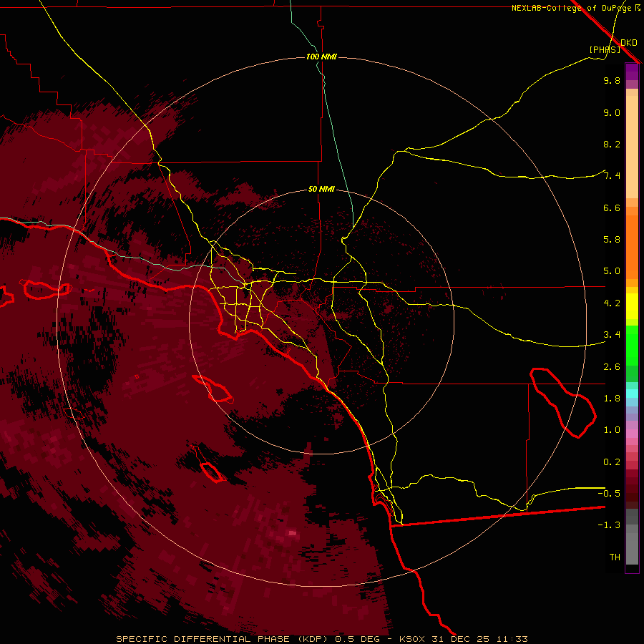
Task: Select the 1.0 scale value
Action: coord(612,430)
